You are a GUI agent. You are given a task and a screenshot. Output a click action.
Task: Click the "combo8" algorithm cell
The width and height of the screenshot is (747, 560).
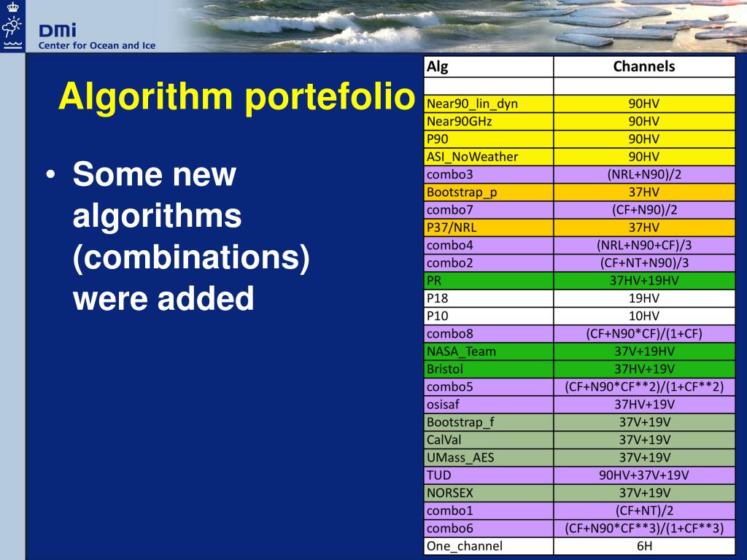point(489,334)
